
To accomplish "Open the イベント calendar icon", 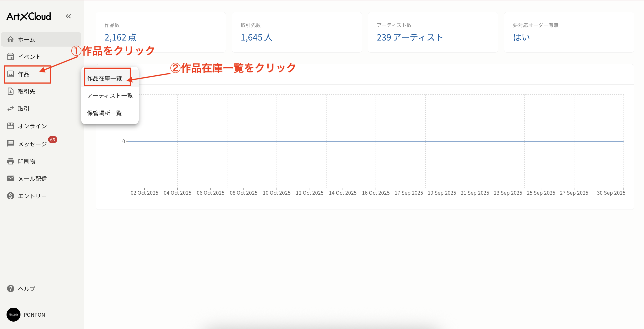I will [x=11, y=57].
